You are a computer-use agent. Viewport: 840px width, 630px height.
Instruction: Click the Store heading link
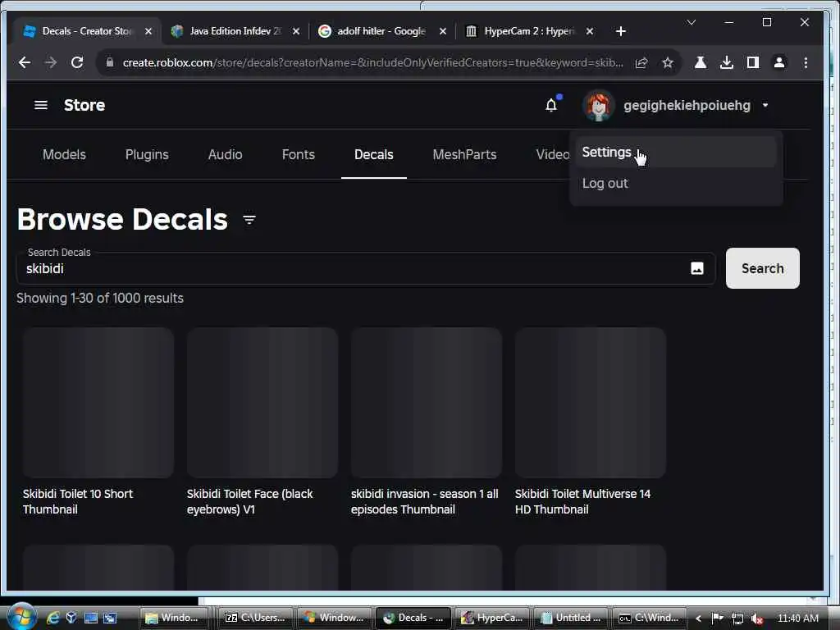(x=84, y=105)
